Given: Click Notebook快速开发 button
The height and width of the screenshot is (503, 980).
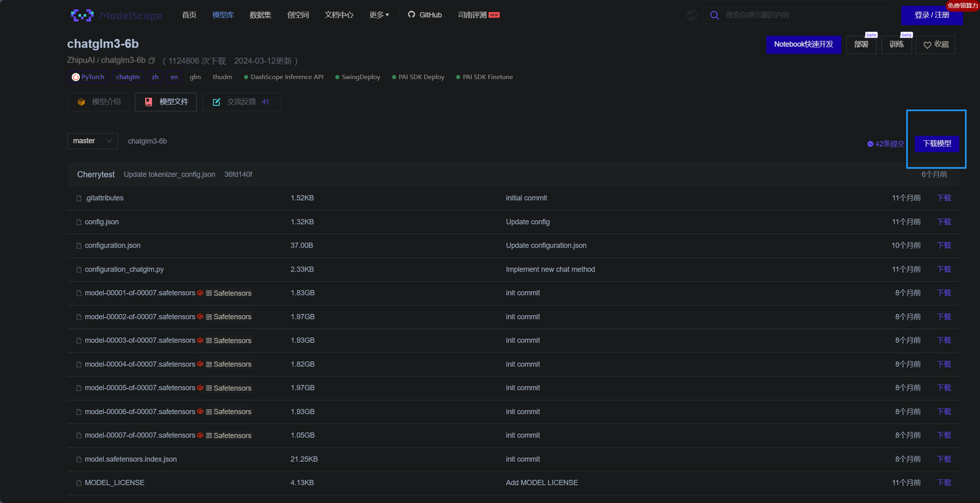Looking at the screenshot, I should (x=804, y=44).
